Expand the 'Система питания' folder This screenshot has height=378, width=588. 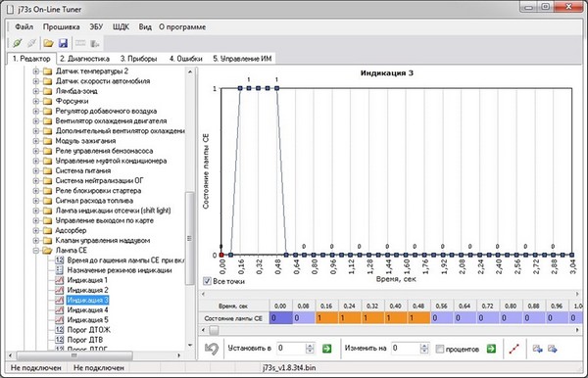click(36, 170)
